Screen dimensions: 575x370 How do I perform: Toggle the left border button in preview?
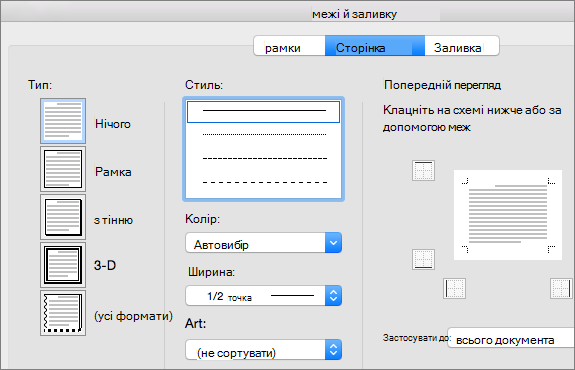454,288
